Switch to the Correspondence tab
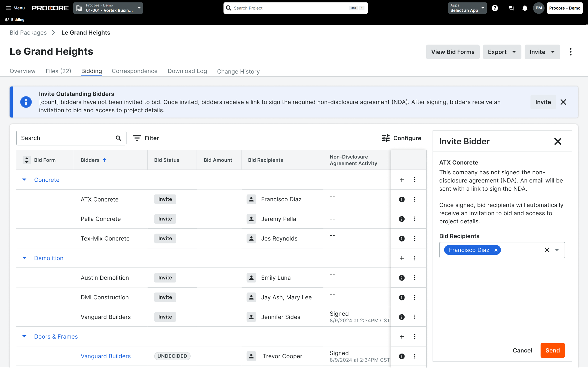Screen dimensions: 588x368 pos(134,71)
